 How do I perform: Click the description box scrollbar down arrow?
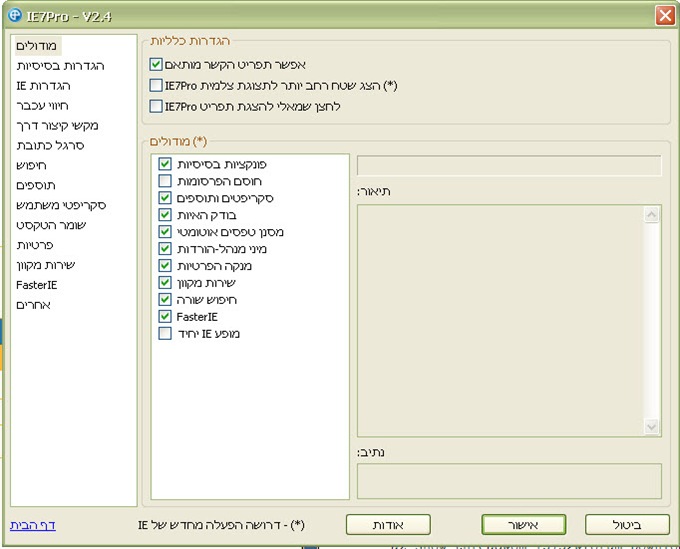652,427
